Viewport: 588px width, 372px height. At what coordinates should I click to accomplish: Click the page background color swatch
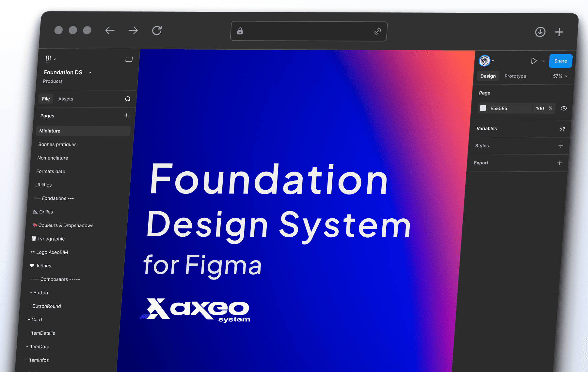(483, 108)
